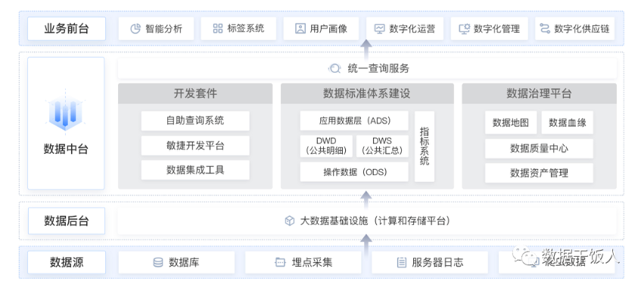Select the 数据中台 text label
This screenshot has height=287, width=644.
click(x=66, y=149)
